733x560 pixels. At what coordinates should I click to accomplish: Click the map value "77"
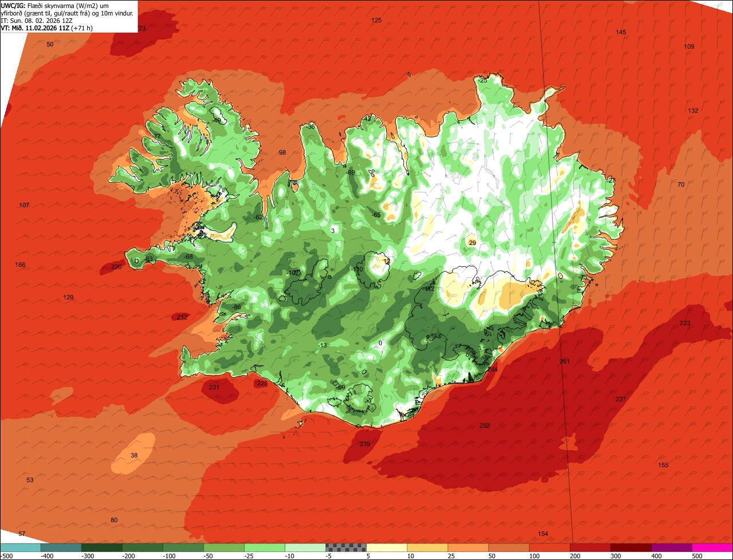coord(157,136)
